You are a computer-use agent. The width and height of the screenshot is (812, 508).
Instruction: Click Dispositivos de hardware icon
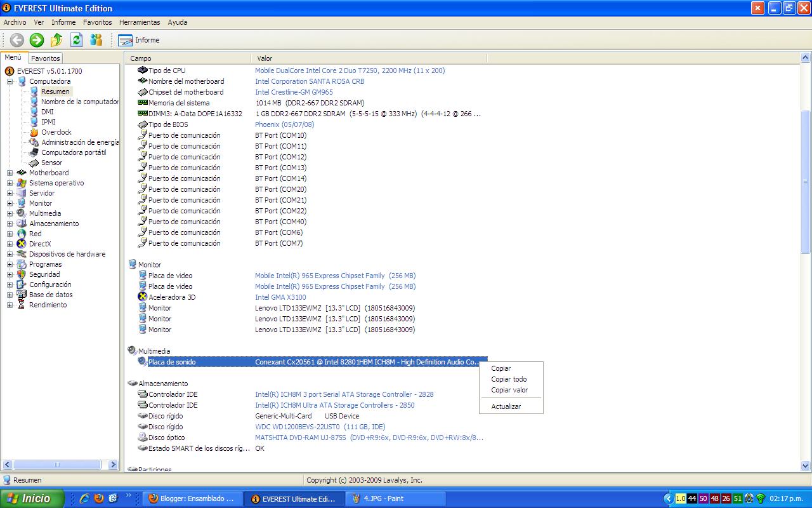[x=22, y=254]
